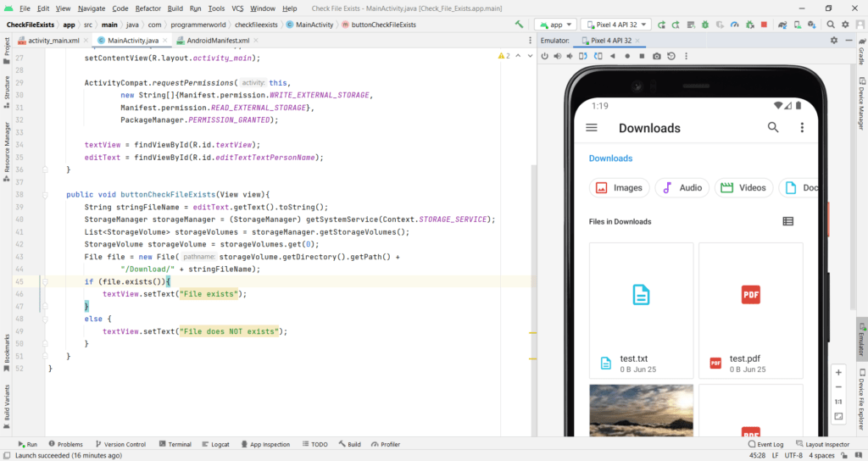This screenshot has height=461, width=868.
Task: Click the emulator Home circle button
Action: (x=627, y=56)
